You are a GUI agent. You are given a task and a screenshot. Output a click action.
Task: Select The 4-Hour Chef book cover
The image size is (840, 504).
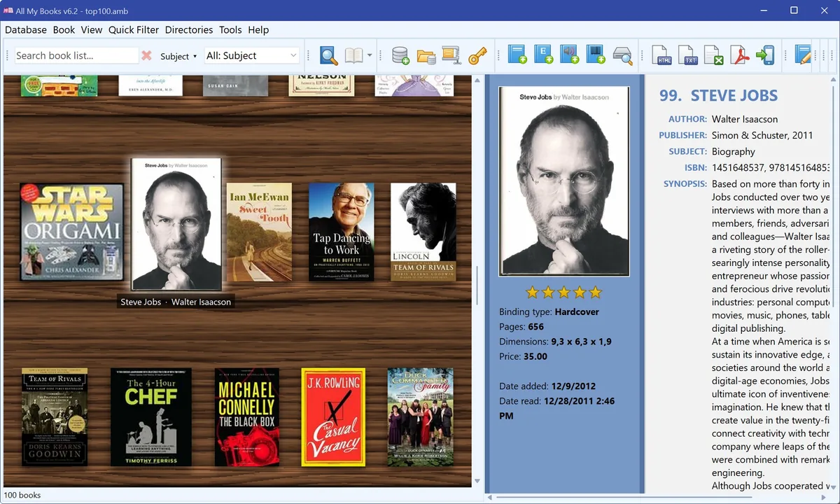151,417
